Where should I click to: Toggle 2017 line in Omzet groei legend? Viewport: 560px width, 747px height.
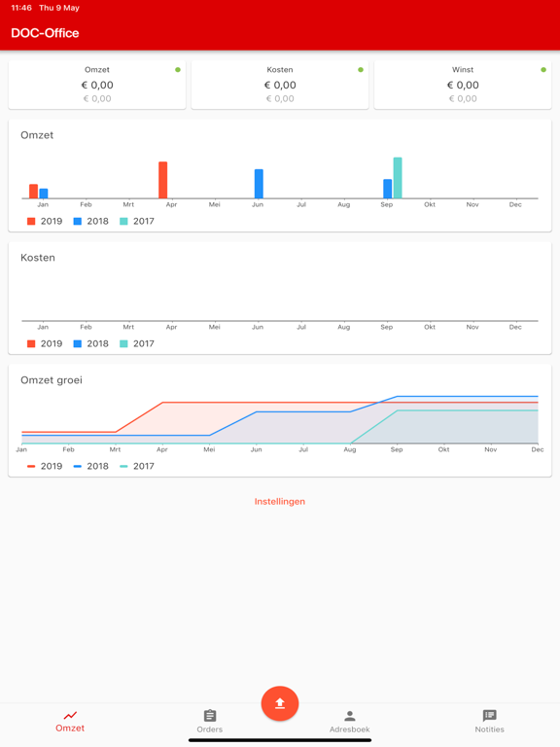pos(137,466)
